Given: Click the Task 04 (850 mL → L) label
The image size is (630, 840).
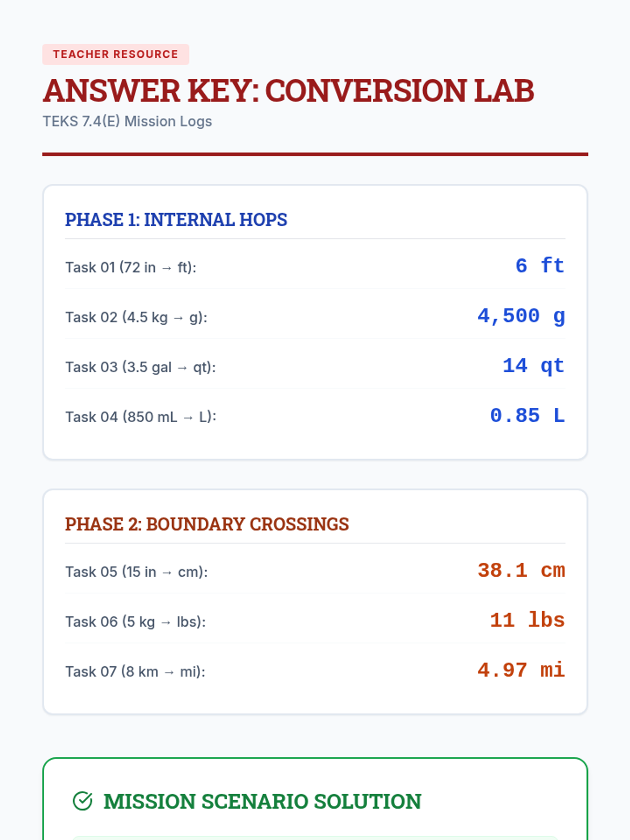Looking at the screenshot, I should (141, 417).
